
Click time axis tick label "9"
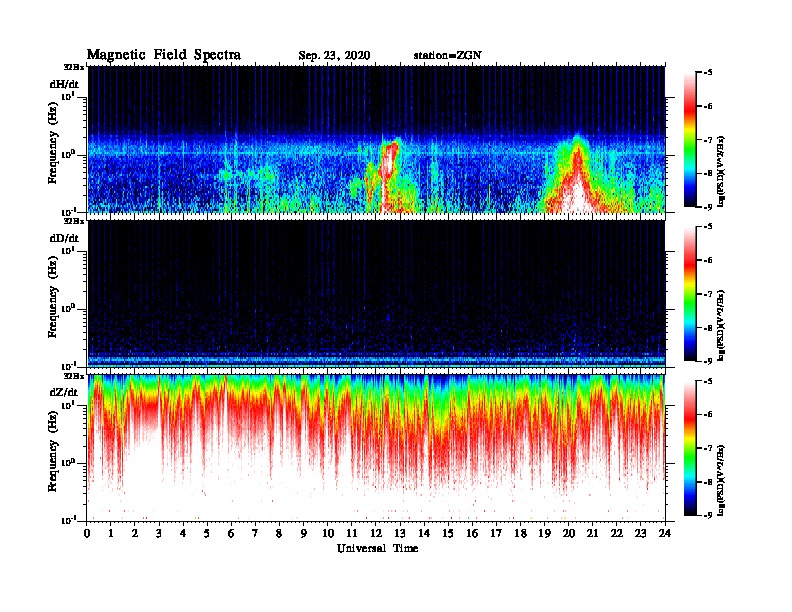[x=303, y=534]
